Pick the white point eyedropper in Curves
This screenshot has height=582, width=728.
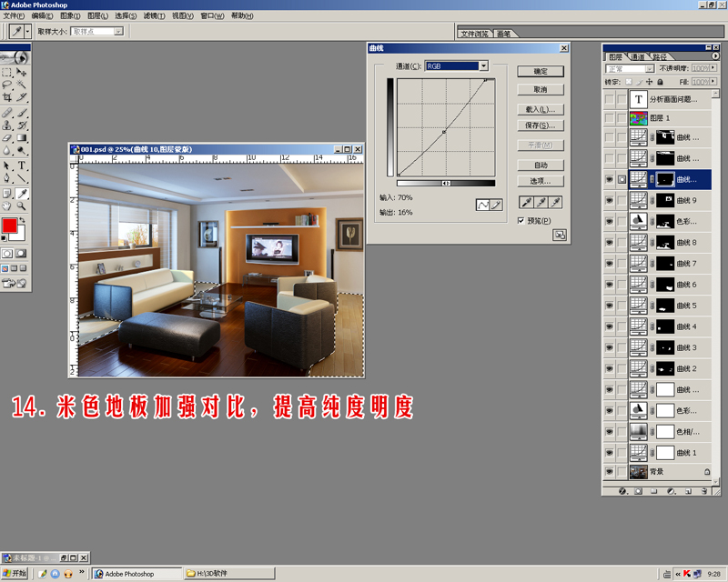point(556,202)
